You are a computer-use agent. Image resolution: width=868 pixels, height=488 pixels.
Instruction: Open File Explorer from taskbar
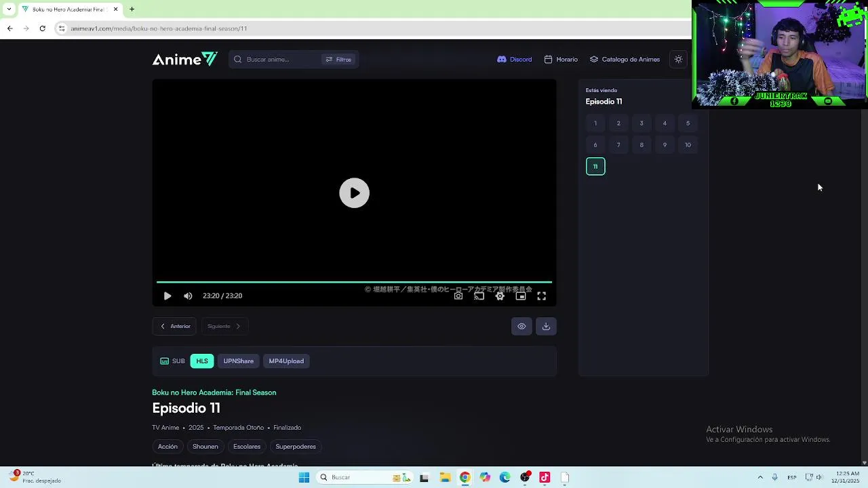point(445,478)
